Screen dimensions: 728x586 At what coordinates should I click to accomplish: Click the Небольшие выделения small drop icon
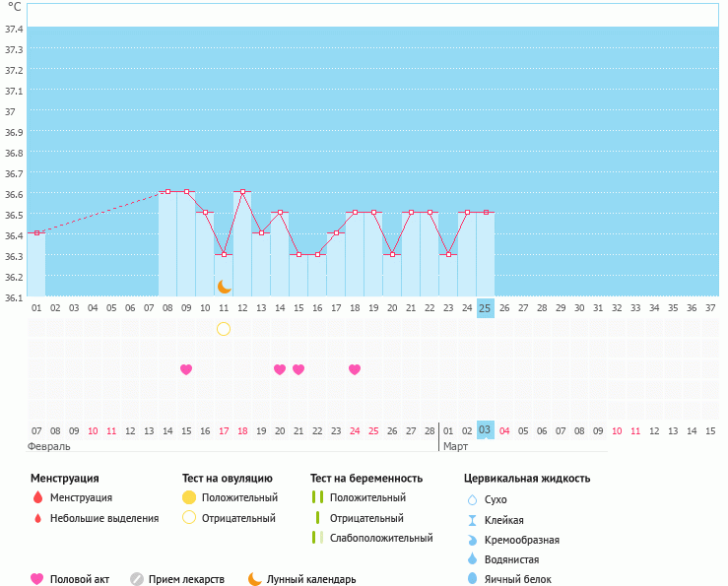[37, 518]
